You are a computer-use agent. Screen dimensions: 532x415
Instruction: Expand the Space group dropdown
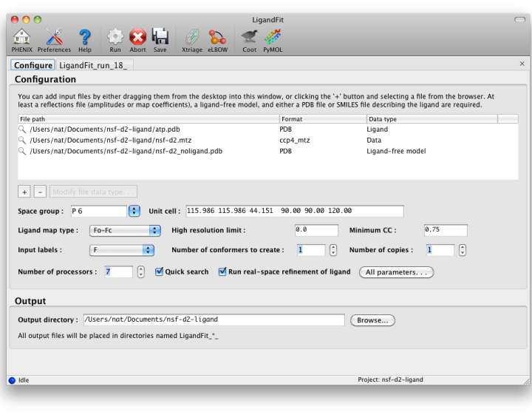click(x=134, y=211)
